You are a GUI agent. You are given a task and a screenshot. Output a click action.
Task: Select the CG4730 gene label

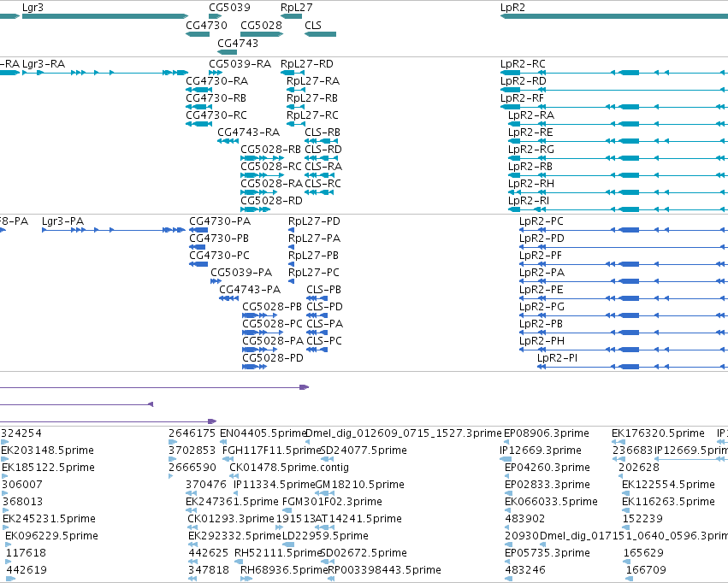207,25
